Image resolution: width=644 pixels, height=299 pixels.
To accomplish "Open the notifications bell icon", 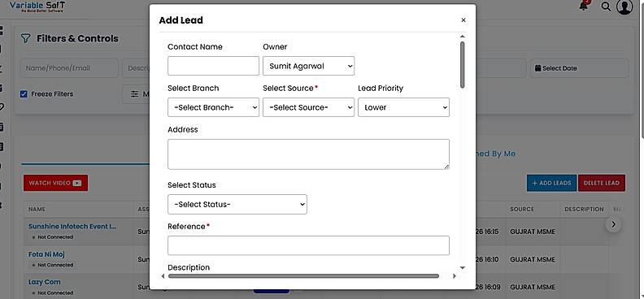I will point(583,6).
